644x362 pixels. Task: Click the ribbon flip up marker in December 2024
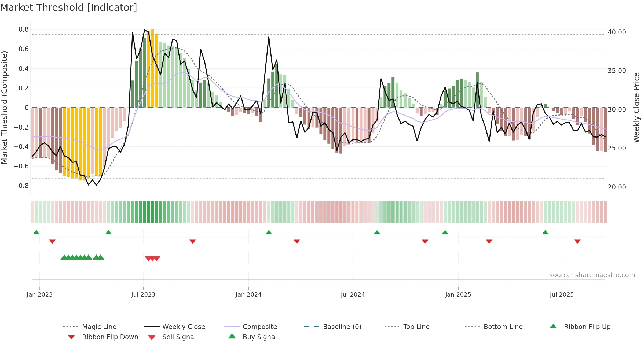(x=445, y=232)
